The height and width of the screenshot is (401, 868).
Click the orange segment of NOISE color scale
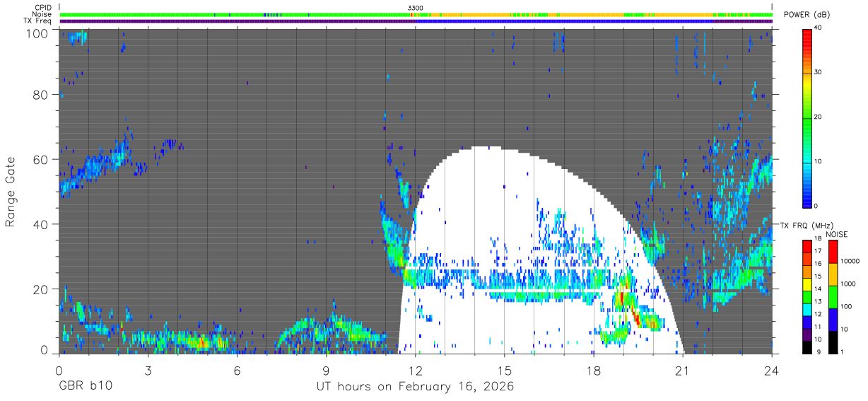tap(833, 274)
